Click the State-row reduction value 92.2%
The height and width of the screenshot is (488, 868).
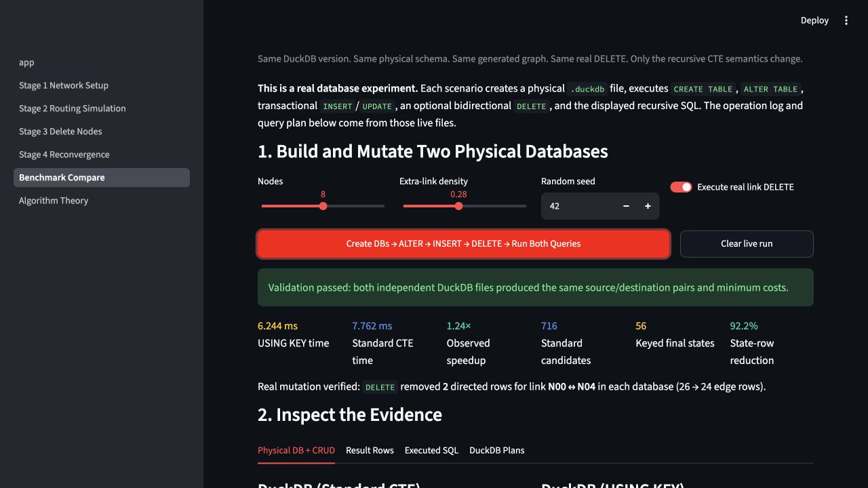tap(744, 326)
